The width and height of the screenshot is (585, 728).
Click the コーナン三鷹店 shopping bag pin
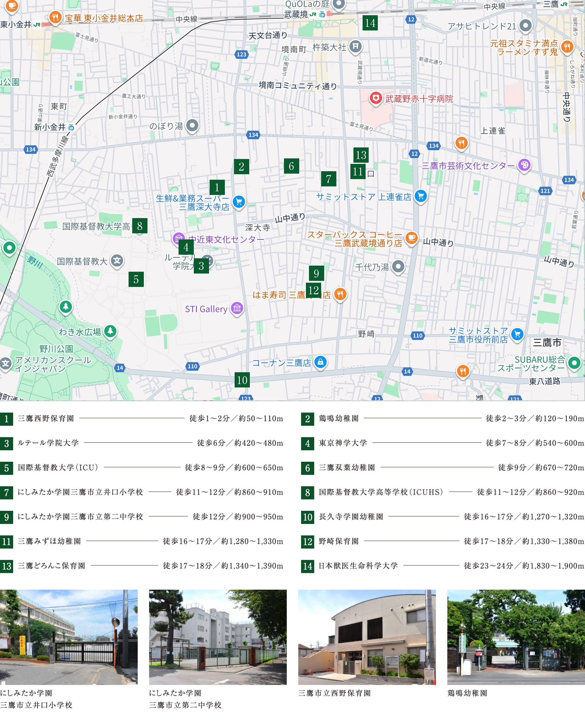320,362
